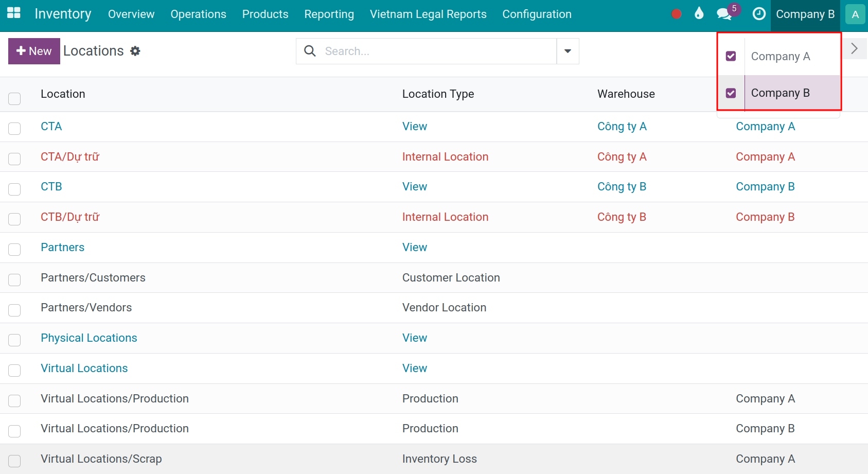This screenshot has width=868, height=474.
Task: Open the activities clock icon
Action: 759,14
